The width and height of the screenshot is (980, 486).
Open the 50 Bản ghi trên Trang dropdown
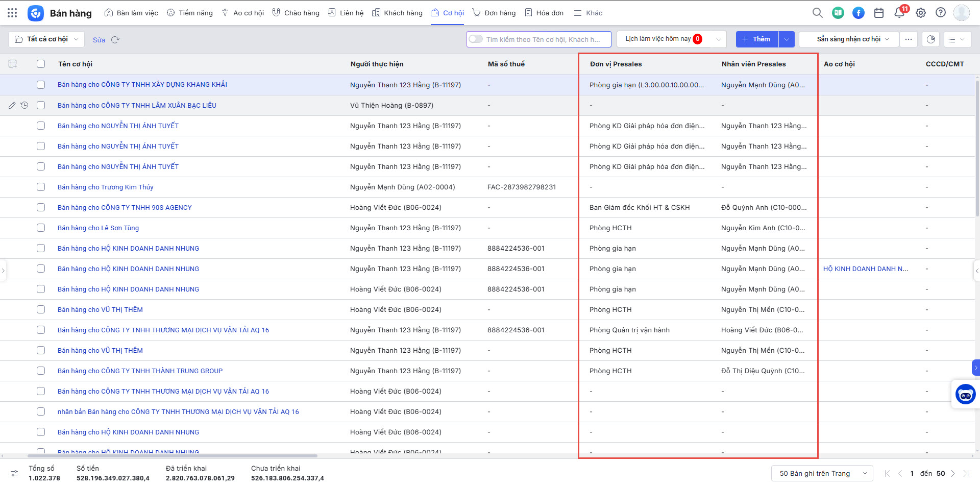[822, 473]
